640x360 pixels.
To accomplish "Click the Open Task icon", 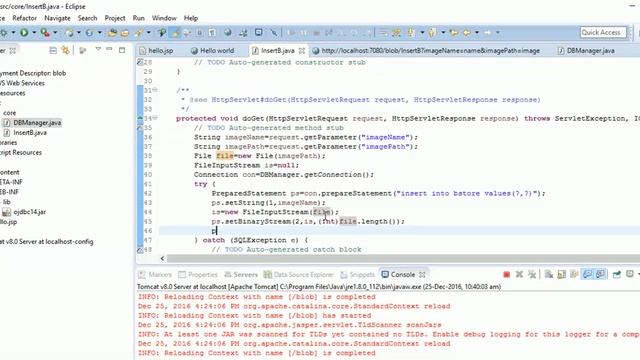I will [x=124, y=33].
